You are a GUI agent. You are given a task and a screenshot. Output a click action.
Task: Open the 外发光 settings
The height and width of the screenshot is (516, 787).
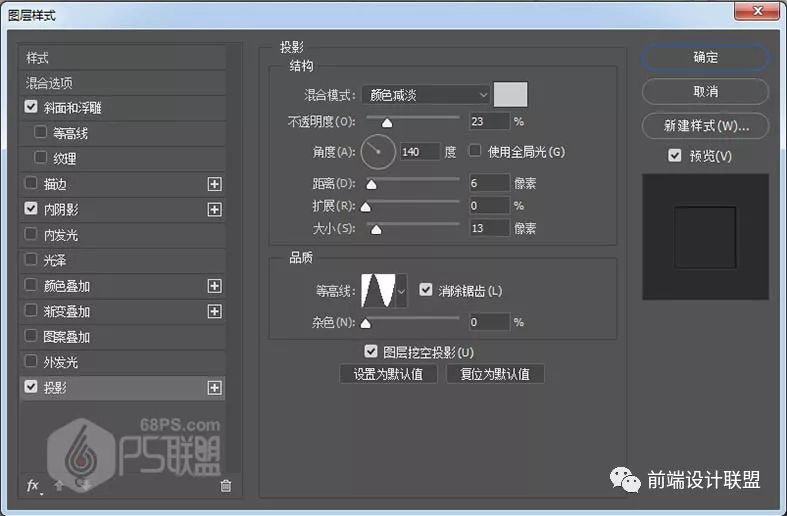tap(60, 362)
